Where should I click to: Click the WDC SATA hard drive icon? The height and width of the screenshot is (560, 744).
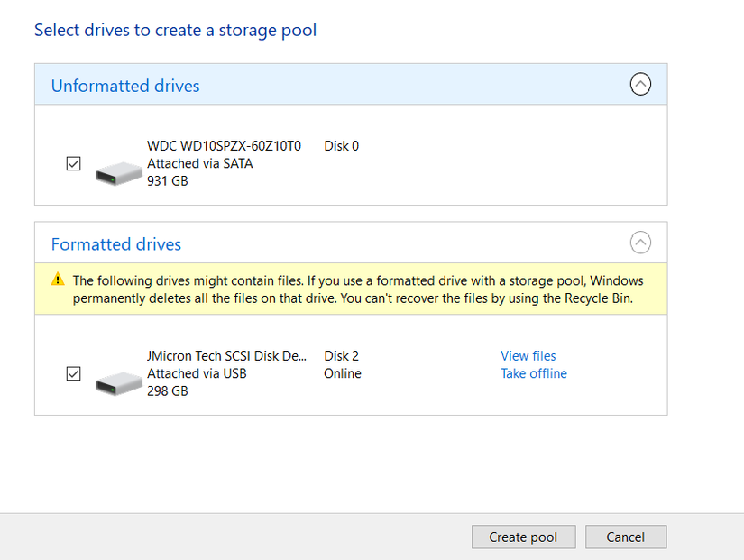(119, 173)
